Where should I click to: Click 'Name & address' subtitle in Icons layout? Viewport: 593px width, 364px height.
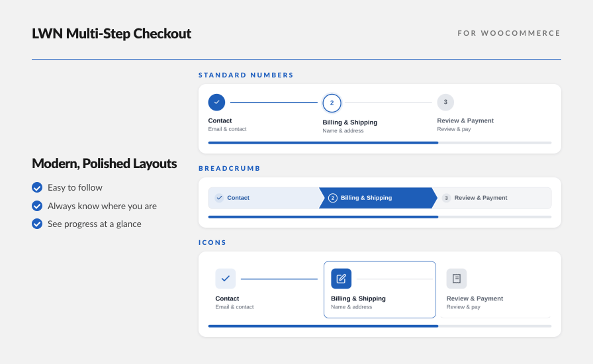tap(351, 307)
